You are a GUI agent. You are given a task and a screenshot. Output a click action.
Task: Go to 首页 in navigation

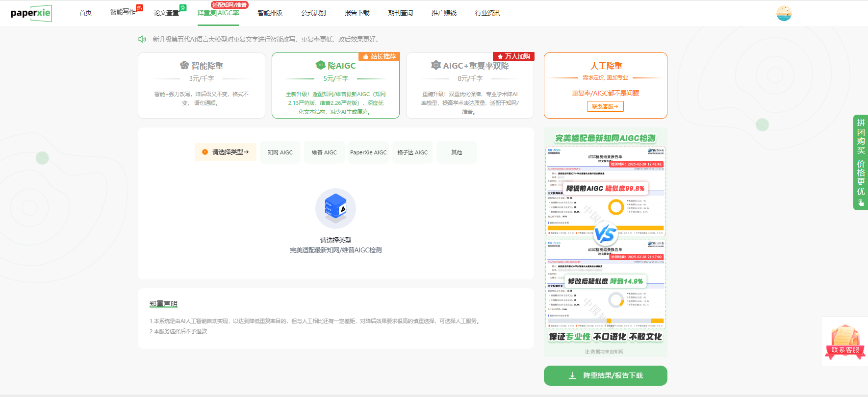click(x=85, y=13)
